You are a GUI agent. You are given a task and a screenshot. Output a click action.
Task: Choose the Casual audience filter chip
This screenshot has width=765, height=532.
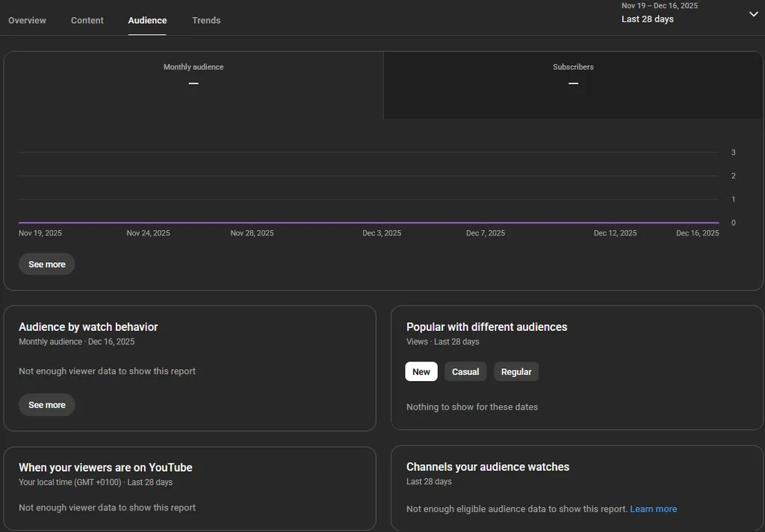click(465, 372)
